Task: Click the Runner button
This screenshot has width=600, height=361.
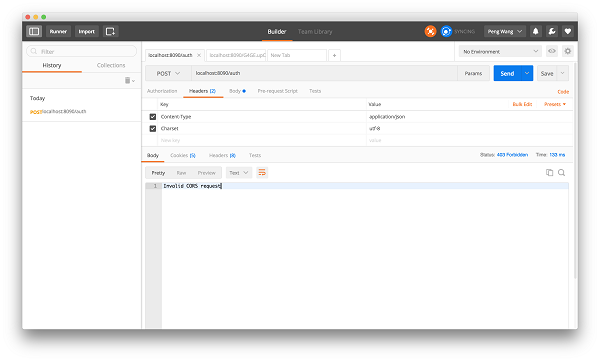Action: 58,31
